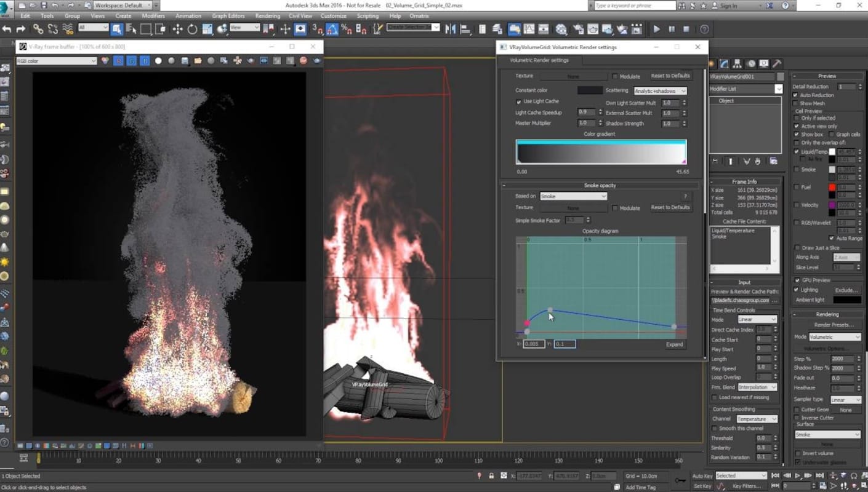Viewport: 868px width, 492px height.
Task: Click the Undo arrow icon
Action: point(7,29)
